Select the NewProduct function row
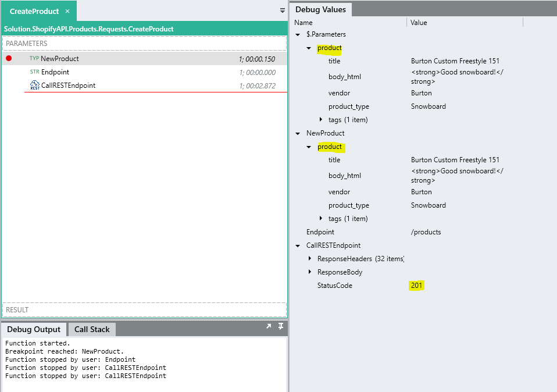 coord(145,59)
